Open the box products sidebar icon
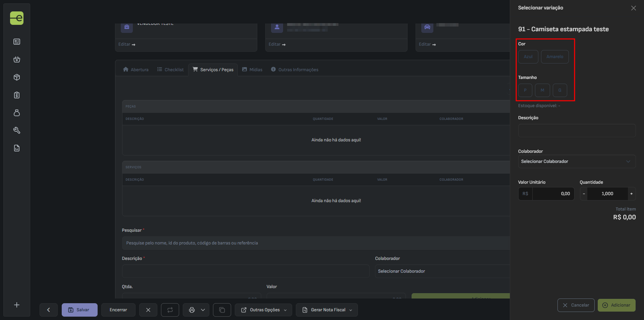This screenshot has width=644, height=320. click(x=17, y=77)
